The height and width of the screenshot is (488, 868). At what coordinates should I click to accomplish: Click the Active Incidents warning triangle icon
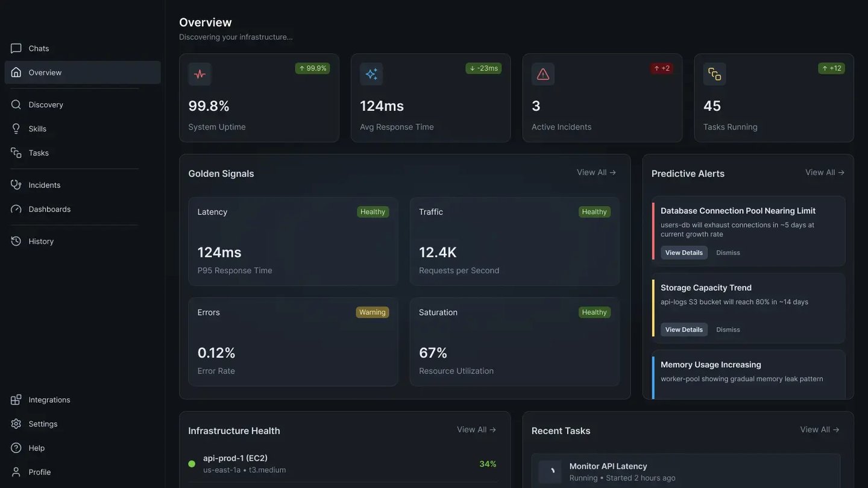542,74
